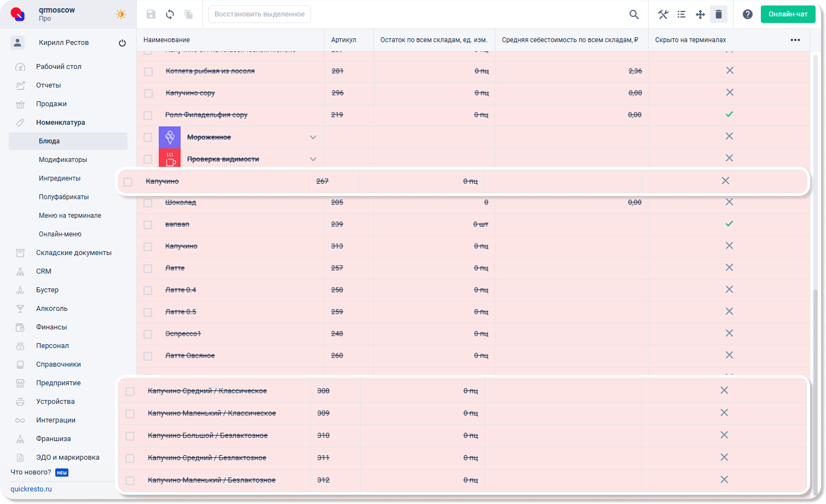This screenshot has height=504, width=826.
Task: Click the list view icon
Action: [681, 14]
